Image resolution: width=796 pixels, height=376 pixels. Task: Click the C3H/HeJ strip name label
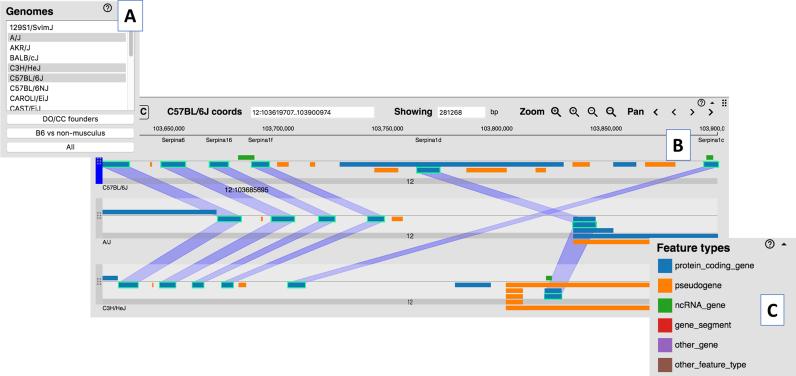[113, 307]
